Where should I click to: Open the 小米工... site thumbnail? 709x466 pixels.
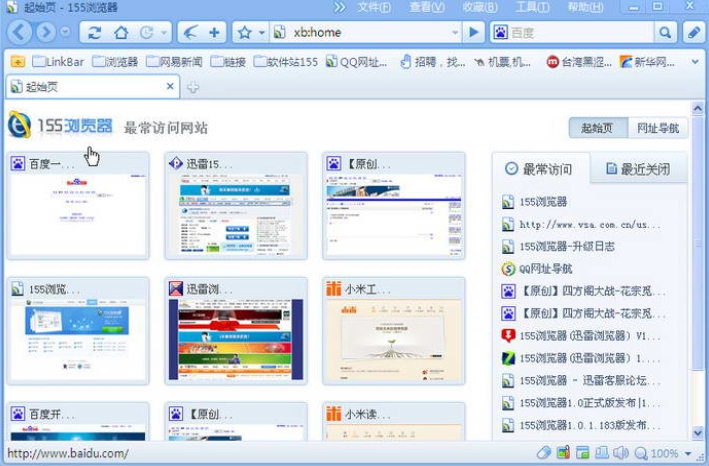tap(393, 331)
